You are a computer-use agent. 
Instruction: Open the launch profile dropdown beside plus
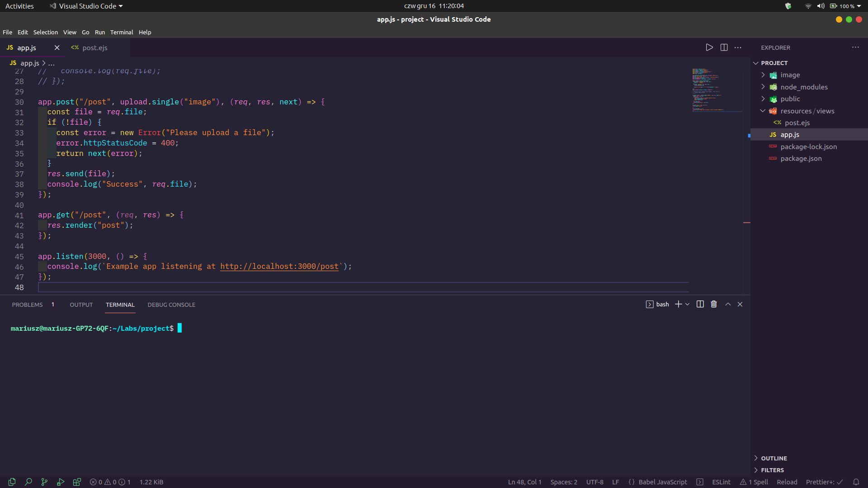[x=688, y=305]
